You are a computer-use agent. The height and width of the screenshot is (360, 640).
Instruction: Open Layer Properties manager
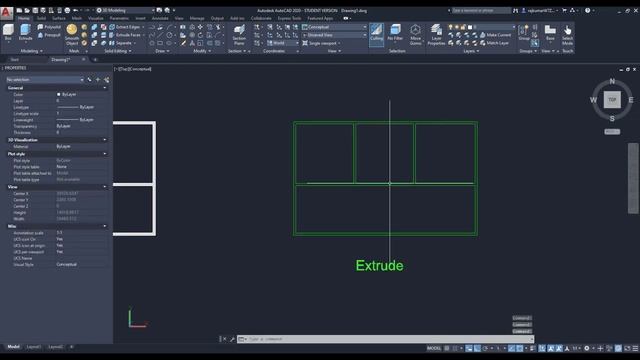click(436, 34)
